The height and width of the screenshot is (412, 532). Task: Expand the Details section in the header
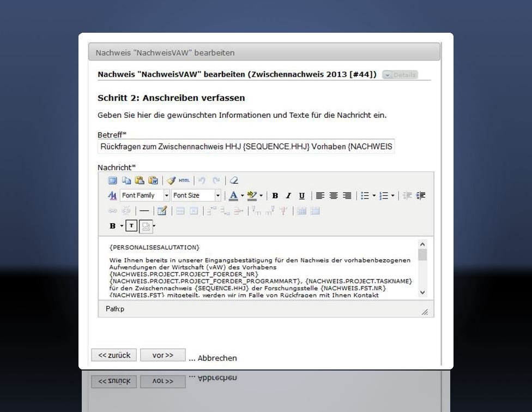click(400, 75)
